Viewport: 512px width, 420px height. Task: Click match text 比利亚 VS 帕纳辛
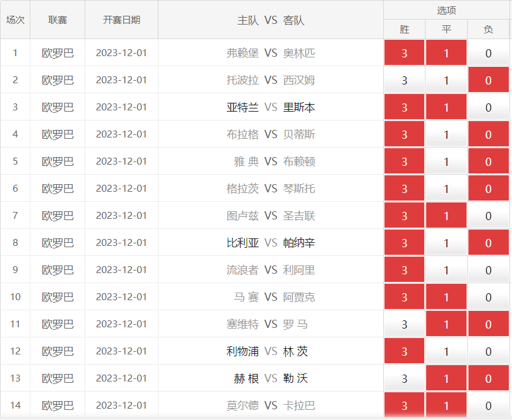[x=271, y=243]
